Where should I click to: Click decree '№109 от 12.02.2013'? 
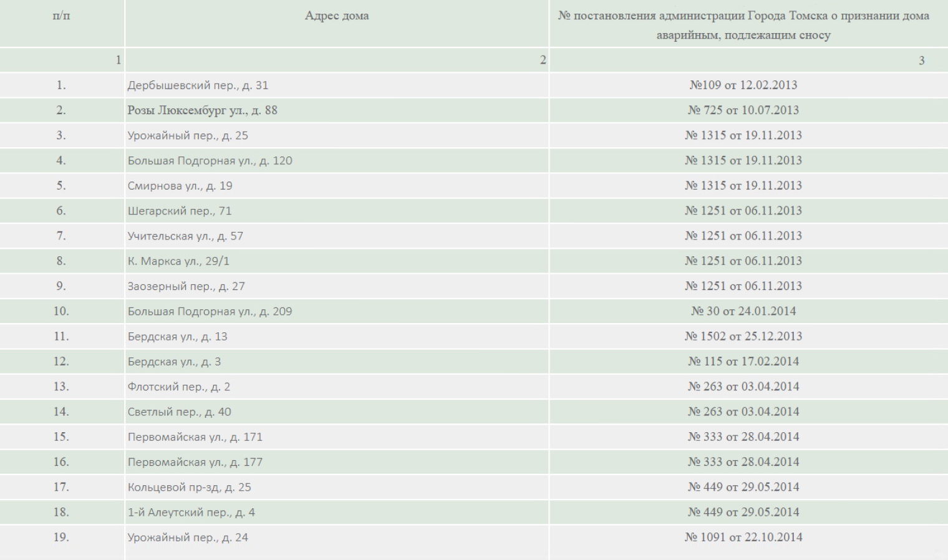(743, 85)
